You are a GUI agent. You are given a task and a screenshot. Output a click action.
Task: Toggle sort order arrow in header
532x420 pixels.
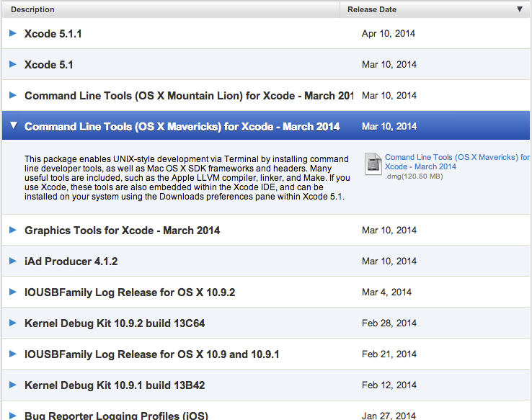(520, 9)
